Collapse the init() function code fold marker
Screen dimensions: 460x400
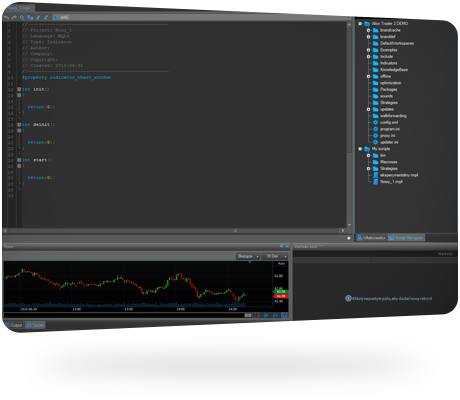pyautogui.click(x=19, y=89)
